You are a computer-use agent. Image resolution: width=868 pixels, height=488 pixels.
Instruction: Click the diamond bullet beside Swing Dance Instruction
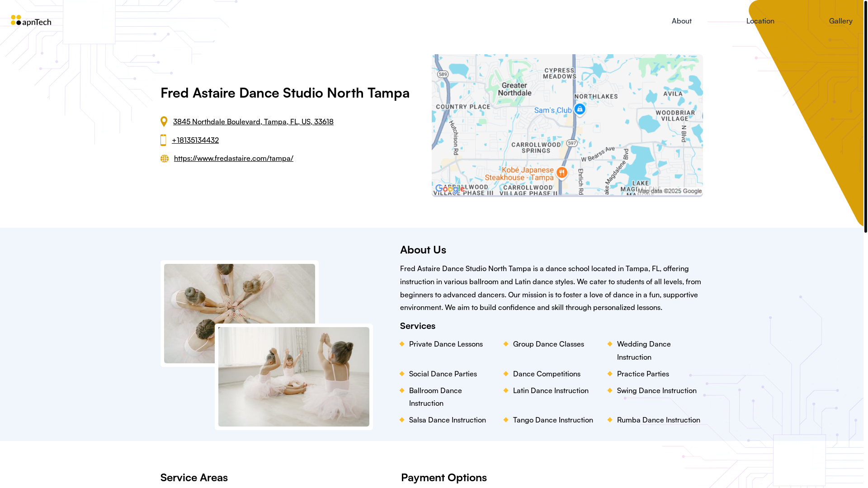pos(610,390)
